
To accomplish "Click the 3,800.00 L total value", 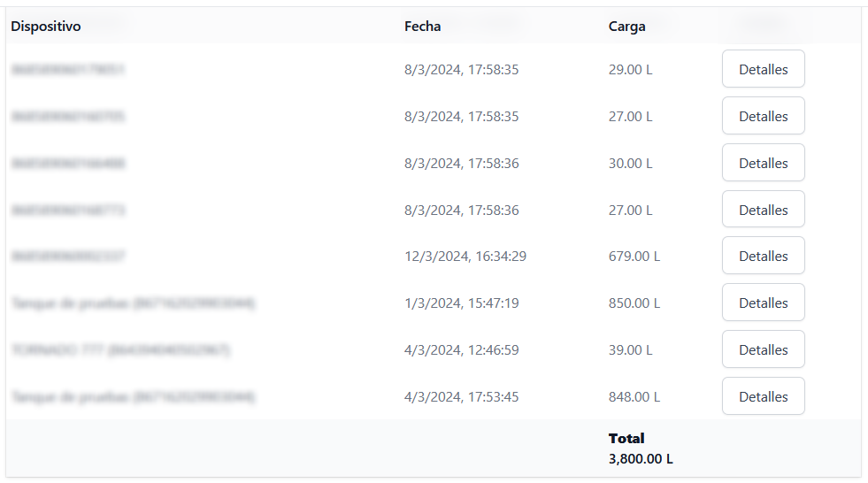I will (x=641, y=459).
